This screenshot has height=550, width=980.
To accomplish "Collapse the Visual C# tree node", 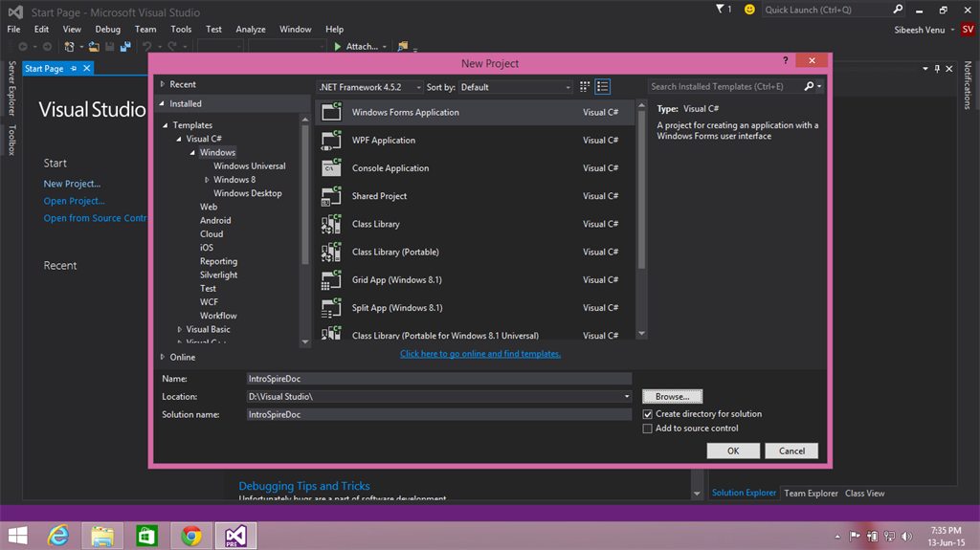I will [179, 139].
